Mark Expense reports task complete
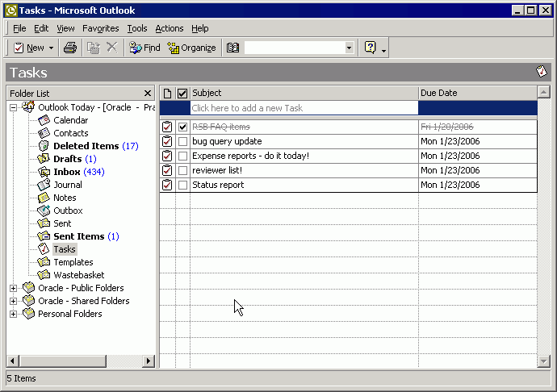 pos(182,156)
